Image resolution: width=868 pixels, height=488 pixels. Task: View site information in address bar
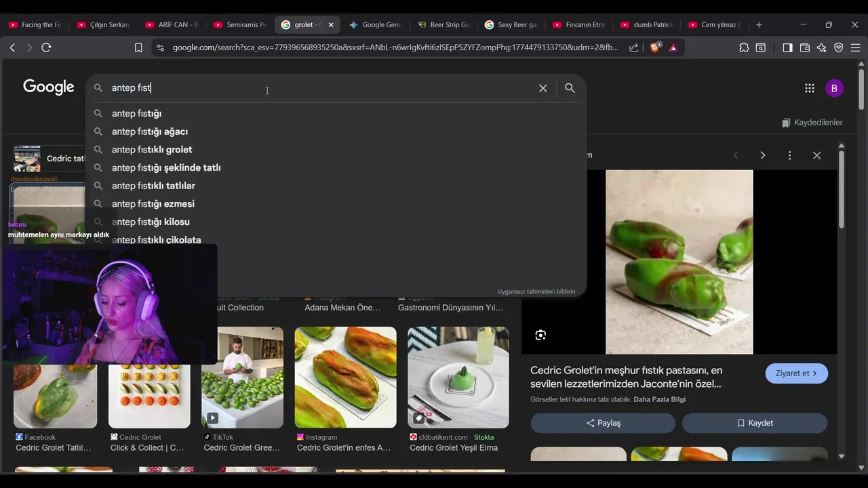(160, 47)
